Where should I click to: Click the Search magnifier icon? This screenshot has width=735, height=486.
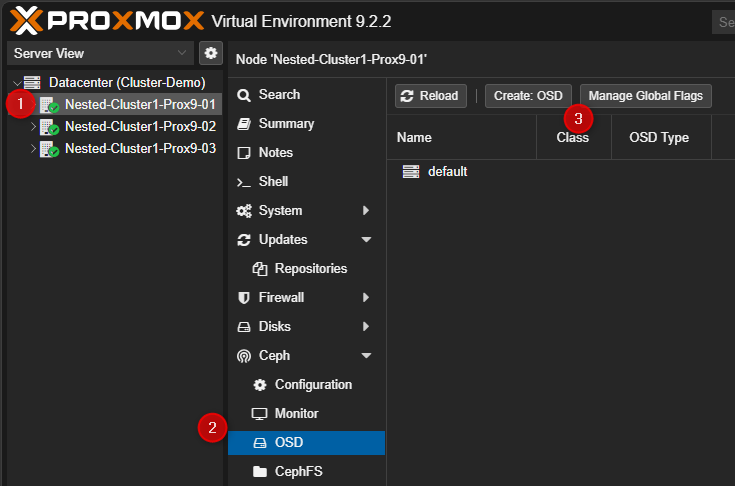pos(244,95)
